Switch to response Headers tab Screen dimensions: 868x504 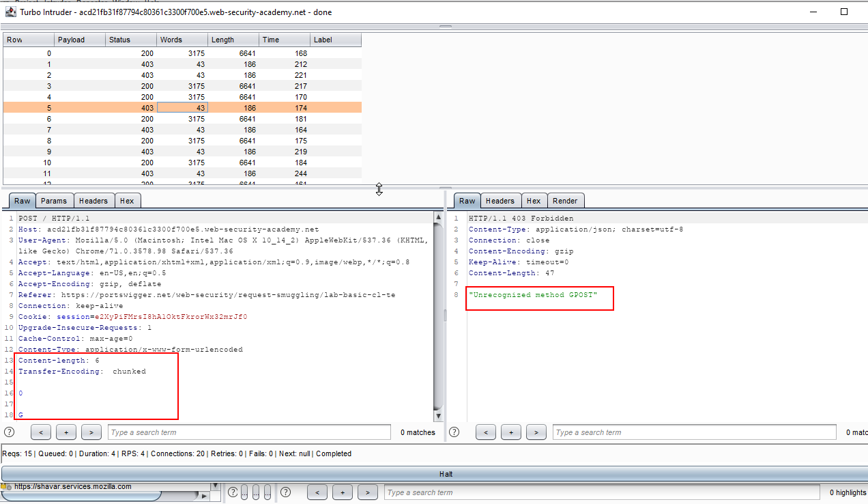(x=500, y=201)
